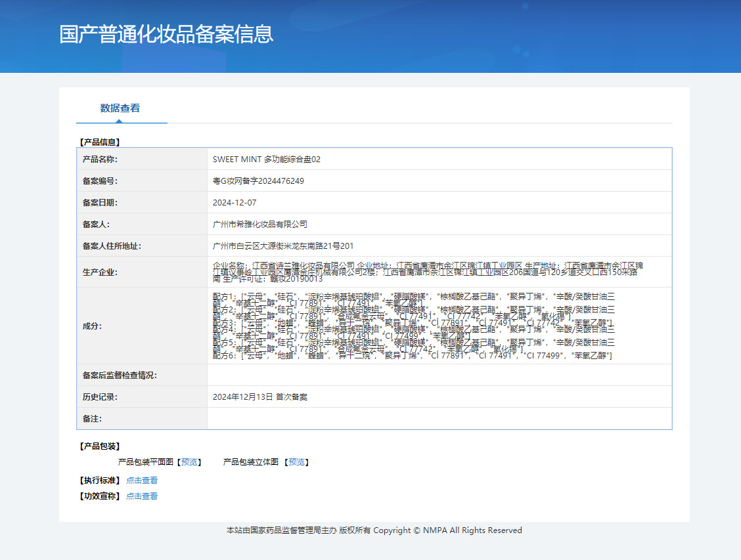Switch to the 数据查看 tab
The image size is (741, 560).
point(120,108)
